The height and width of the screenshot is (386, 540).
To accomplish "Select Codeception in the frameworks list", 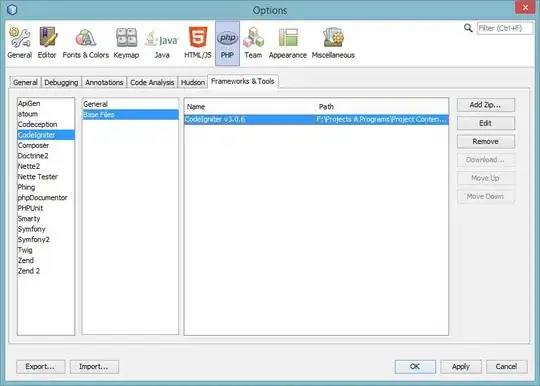I will tap(46, 124).
